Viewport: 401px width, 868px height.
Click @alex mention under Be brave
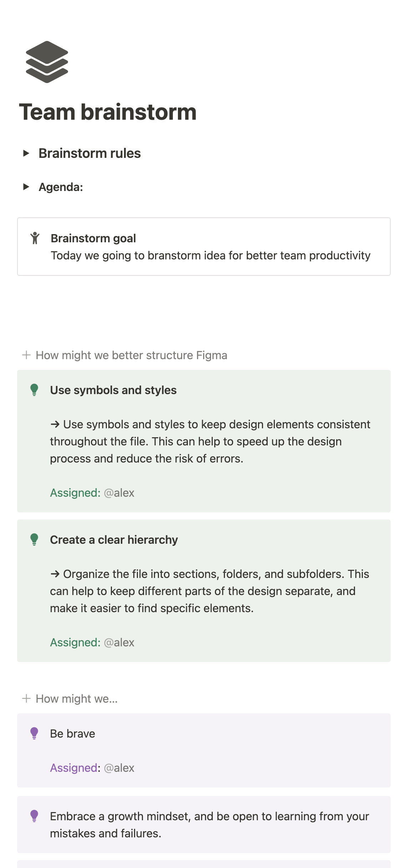pyautogui.click(x=119, y=768)
